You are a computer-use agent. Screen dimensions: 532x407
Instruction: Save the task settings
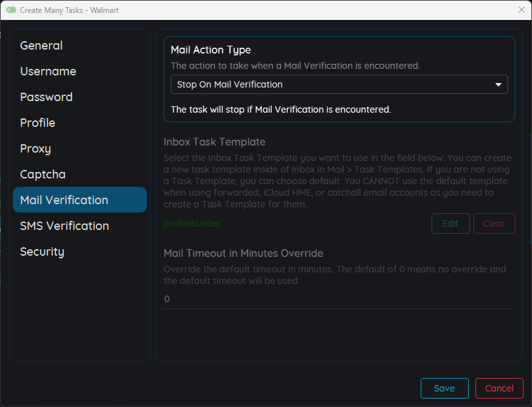(x=444, y=388)
